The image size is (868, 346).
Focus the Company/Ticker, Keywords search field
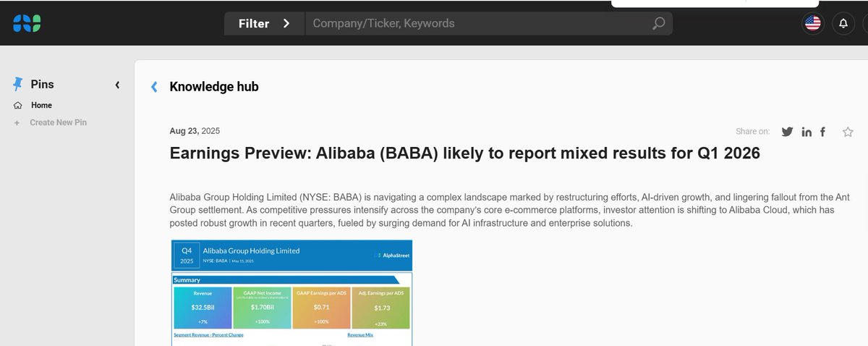pos(477,23)
